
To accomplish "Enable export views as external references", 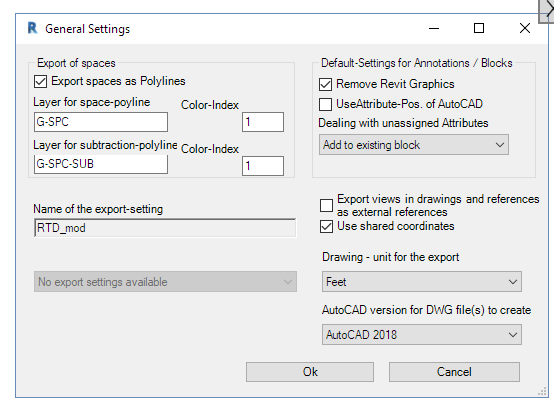I will click(x=326, y=205).
